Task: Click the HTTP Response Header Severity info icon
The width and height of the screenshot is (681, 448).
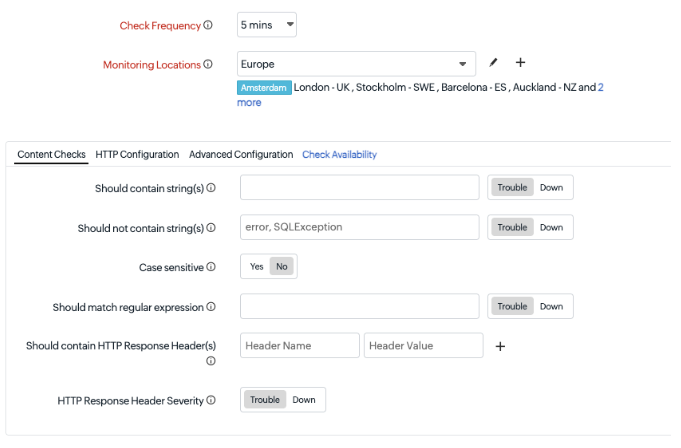Action: point(211,400)
